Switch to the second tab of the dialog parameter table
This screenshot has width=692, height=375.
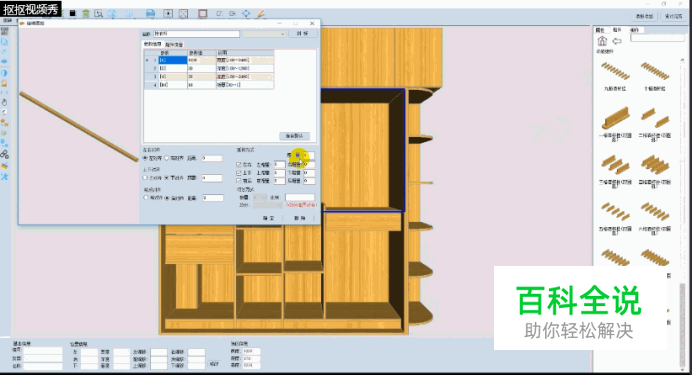pyautogui.click(x=174, y=45)
